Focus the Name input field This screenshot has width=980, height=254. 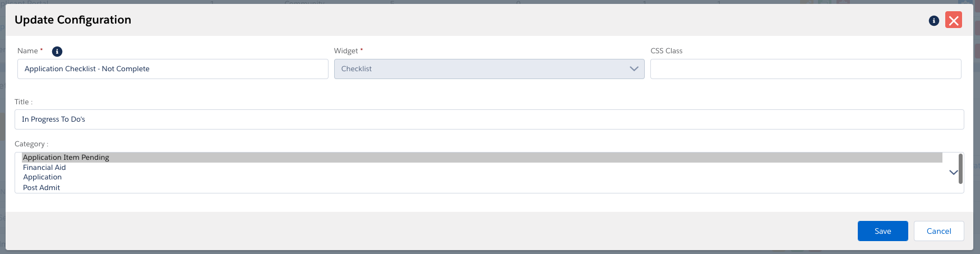173,69
